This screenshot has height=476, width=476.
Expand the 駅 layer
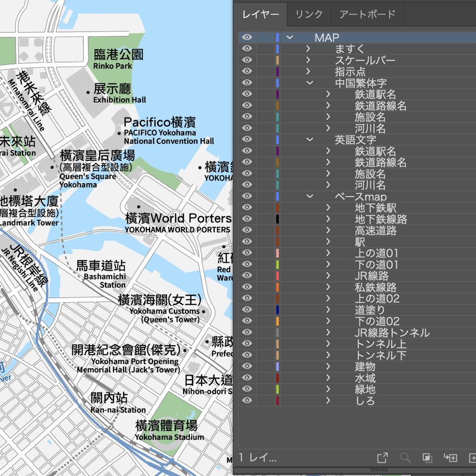328,241
